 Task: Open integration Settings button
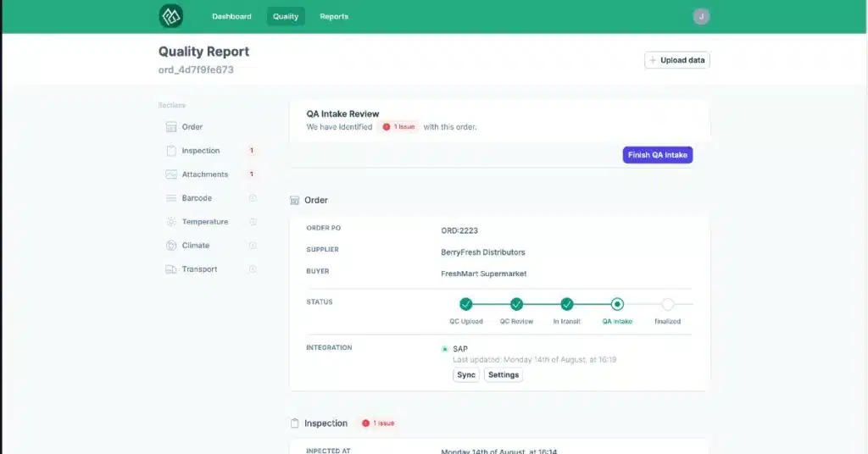[504, 375]
